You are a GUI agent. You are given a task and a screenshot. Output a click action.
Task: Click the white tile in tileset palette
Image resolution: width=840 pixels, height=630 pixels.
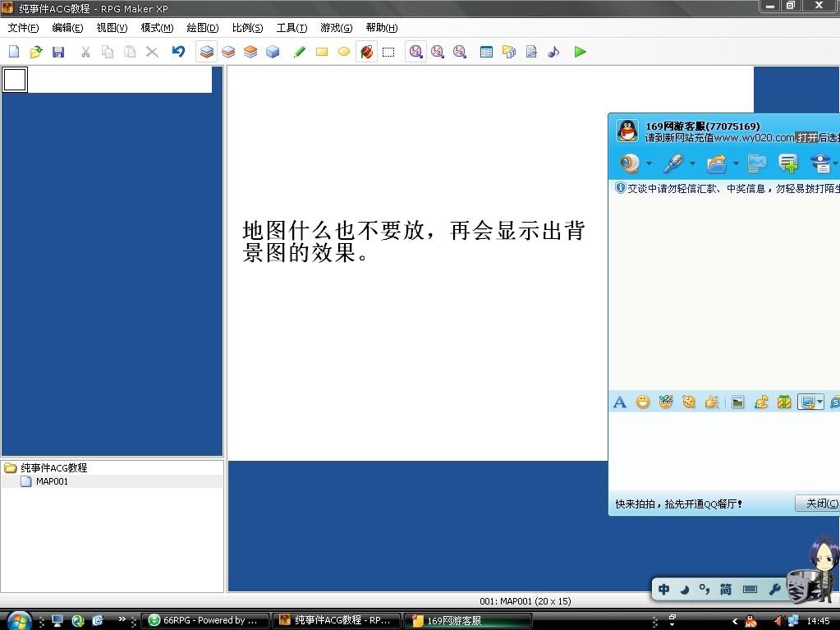click(15, 80)
